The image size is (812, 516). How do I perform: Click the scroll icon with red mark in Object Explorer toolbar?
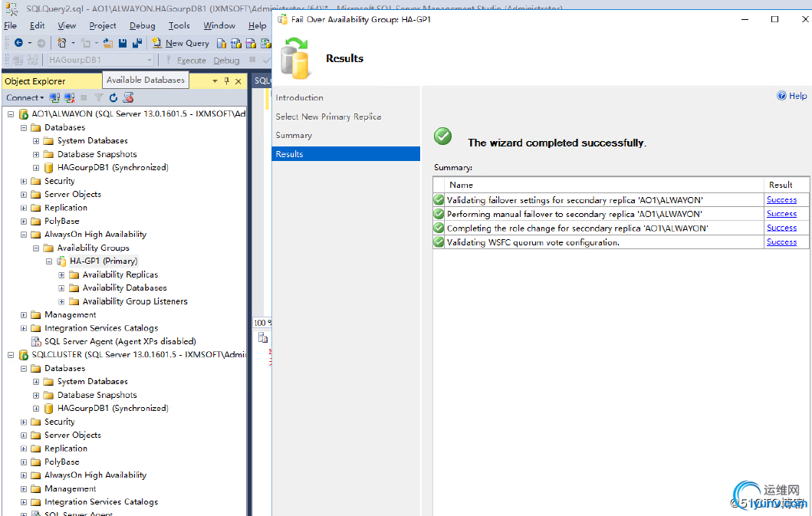click(128, 97)
